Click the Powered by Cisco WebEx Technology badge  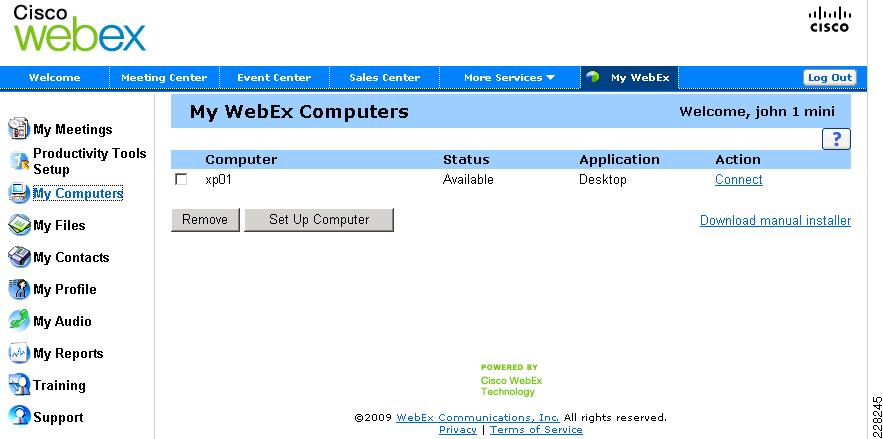tap(510, 380)
